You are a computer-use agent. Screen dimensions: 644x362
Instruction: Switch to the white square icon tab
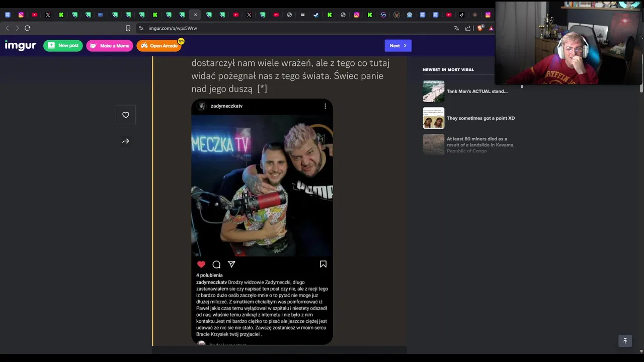[x=303, y=15]
